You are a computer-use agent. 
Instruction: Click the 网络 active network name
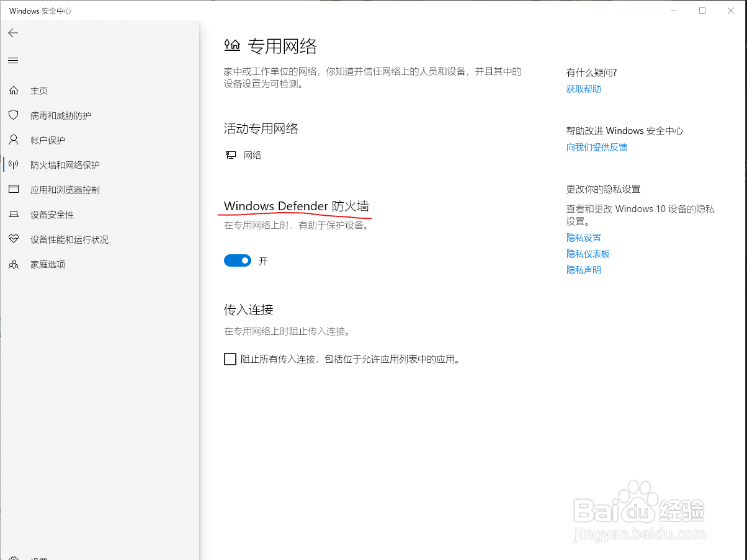click(x=253, y=155)
